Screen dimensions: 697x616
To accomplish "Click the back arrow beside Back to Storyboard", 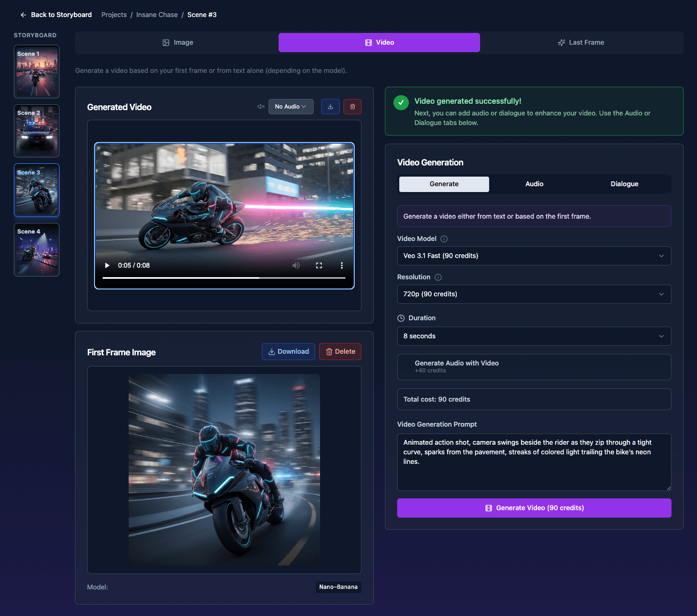I will pyautogui.click(x=23, y=15).
